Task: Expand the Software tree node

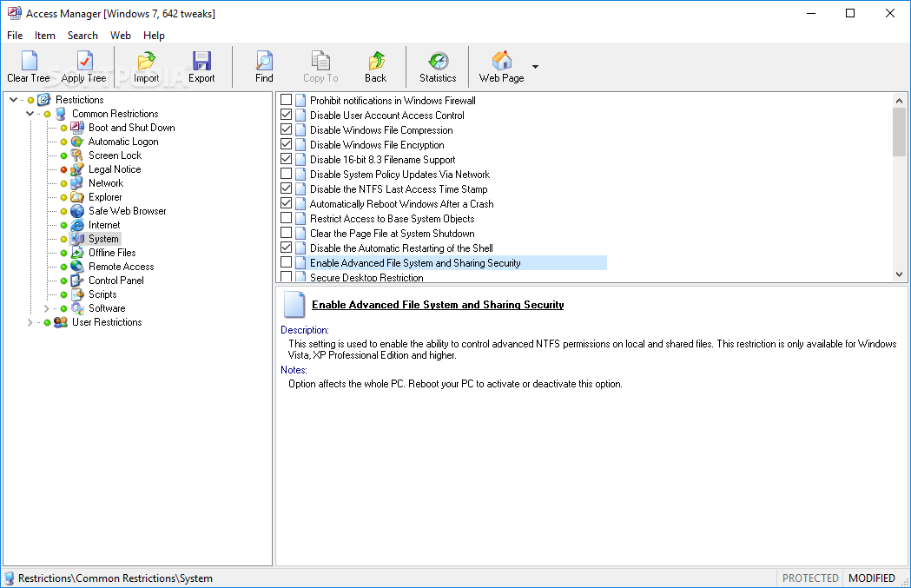Action: (x=47, y=308)
